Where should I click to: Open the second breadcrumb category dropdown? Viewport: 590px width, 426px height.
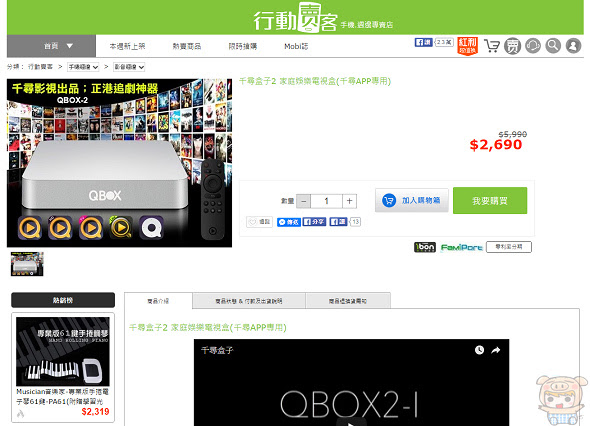pyautogui.click(x=129, y=67)
